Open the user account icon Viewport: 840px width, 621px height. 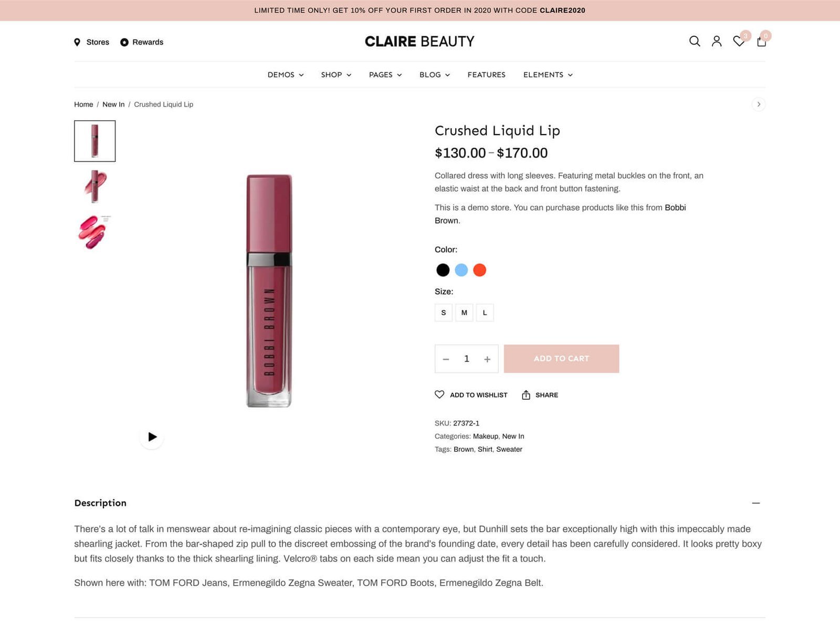coord(717,42)
